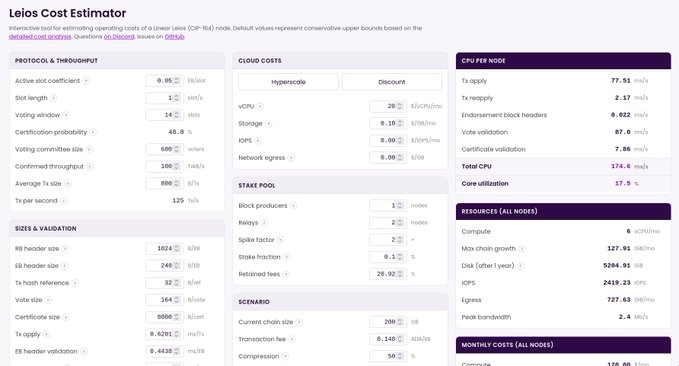Adjust the Voting committee size stepper
This screenshot has height=366, width=679.
pyautogui.click(x=177, y=149)
